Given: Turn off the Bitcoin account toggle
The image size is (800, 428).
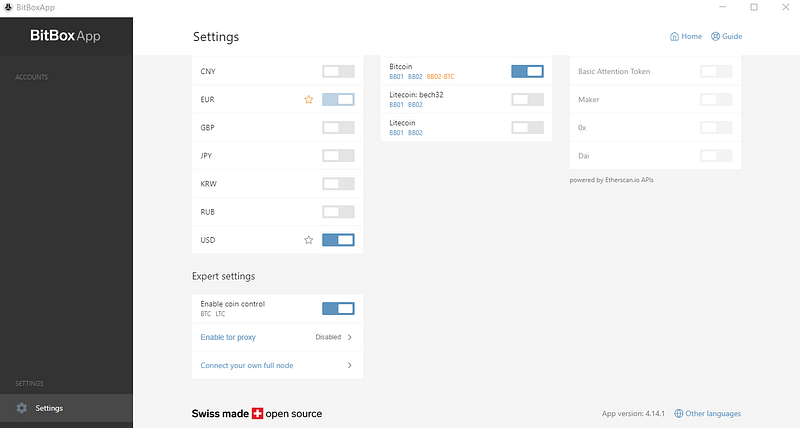Looking at the screenshot, I should tap(527, 71).
